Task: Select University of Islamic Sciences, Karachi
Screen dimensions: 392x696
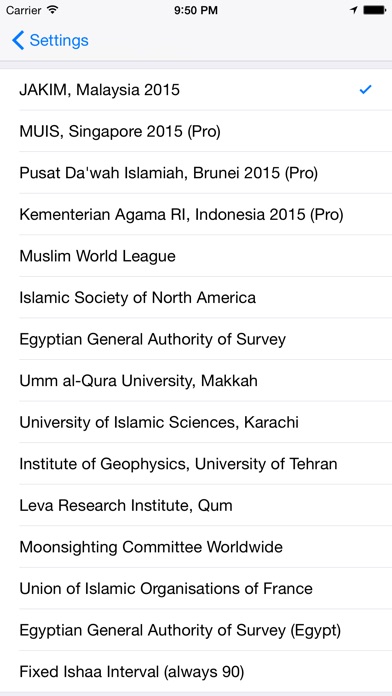Action: [196, 422]
